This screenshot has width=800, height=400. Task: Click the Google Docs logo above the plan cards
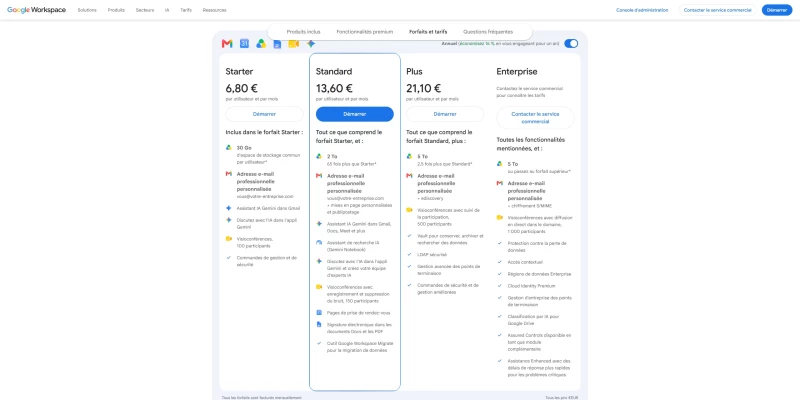(x=278, y=44)
